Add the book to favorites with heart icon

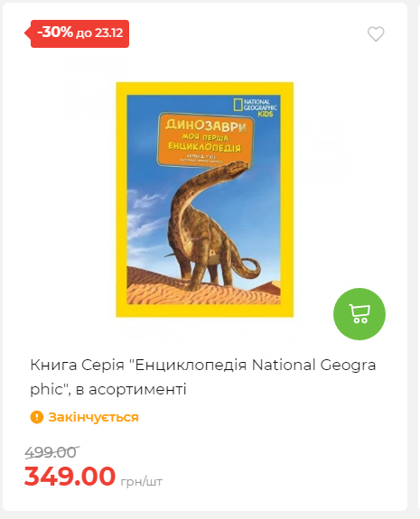pyautogui.click(x=376, y=34)
